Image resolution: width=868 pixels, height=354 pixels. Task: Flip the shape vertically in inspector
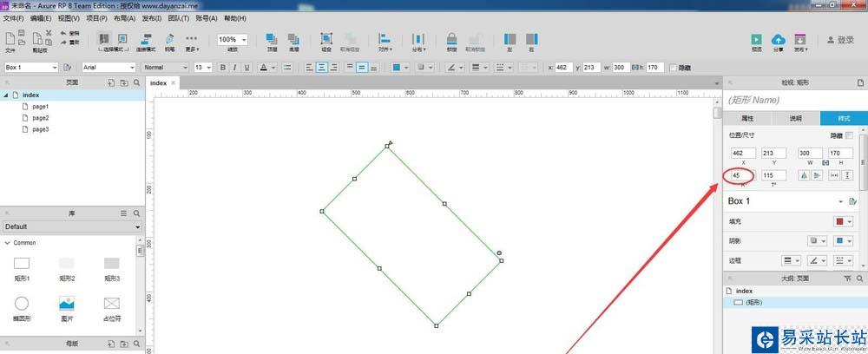tap(818, 174)
